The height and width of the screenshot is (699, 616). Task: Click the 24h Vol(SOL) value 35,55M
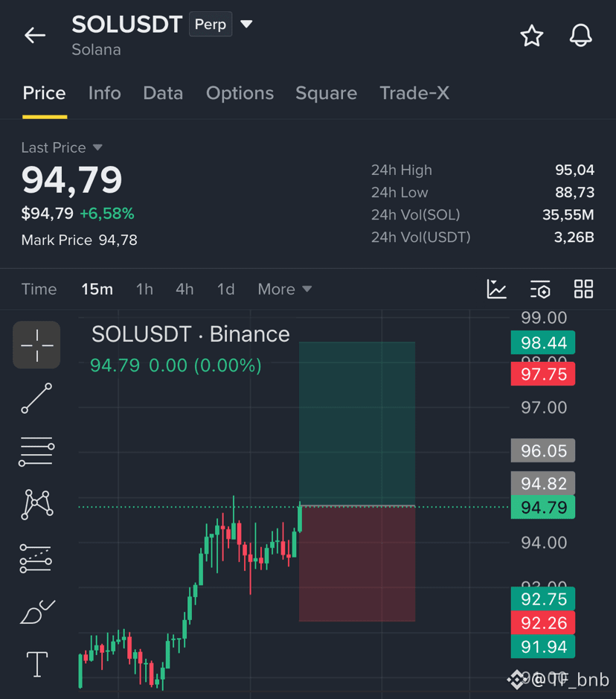pyautogui.click(x=568, y=215)
